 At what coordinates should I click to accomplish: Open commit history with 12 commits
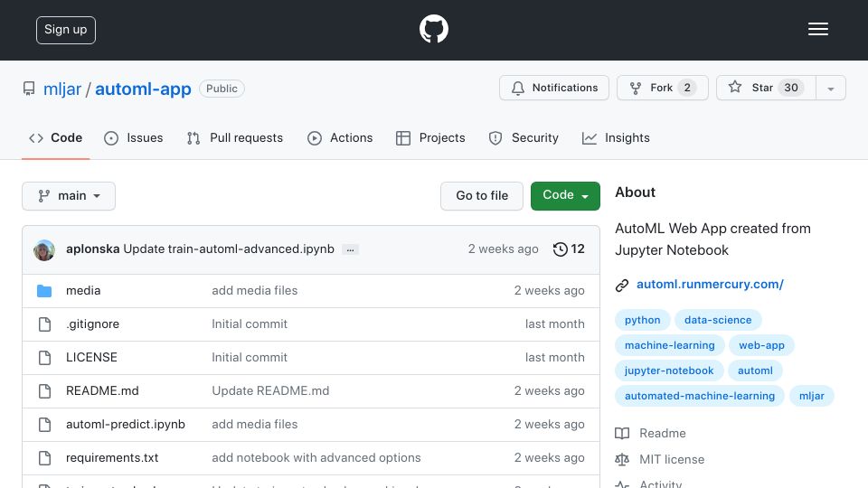click(569, 249)
